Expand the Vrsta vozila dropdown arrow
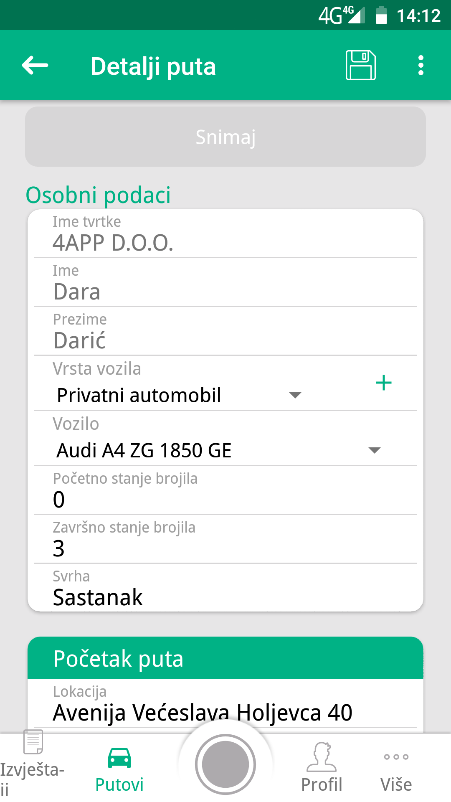 click(x=295, y=395)
